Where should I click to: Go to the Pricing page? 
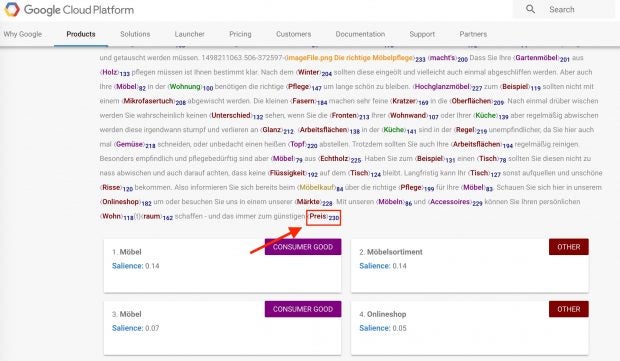click(240, 34)
